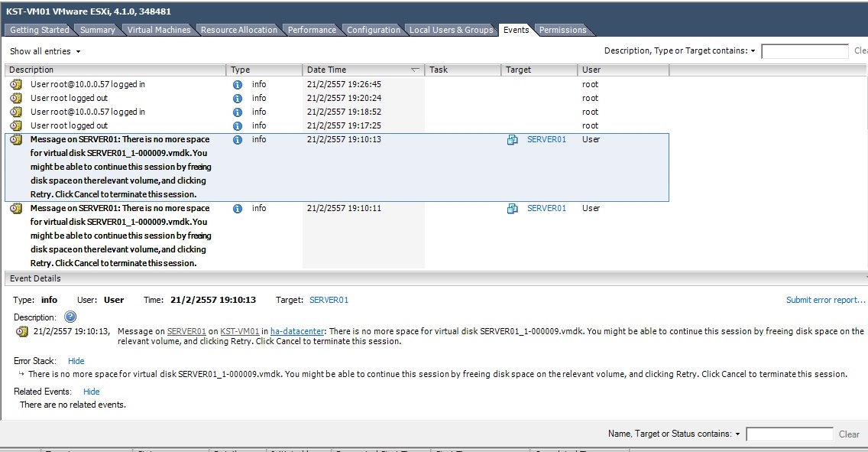
Task: Sort by the Type column header
Action: (264, 70)
